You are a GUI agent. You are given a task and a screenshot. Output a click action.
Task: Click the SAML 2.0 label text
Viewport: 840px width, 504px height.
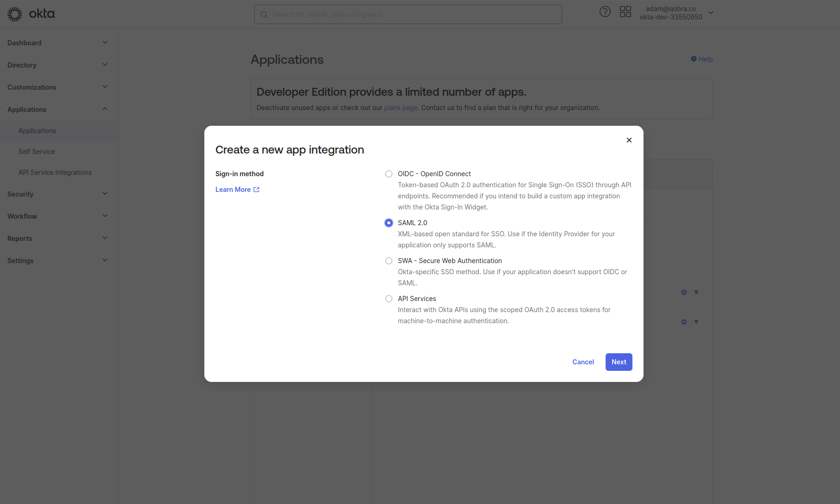point(412,223)
